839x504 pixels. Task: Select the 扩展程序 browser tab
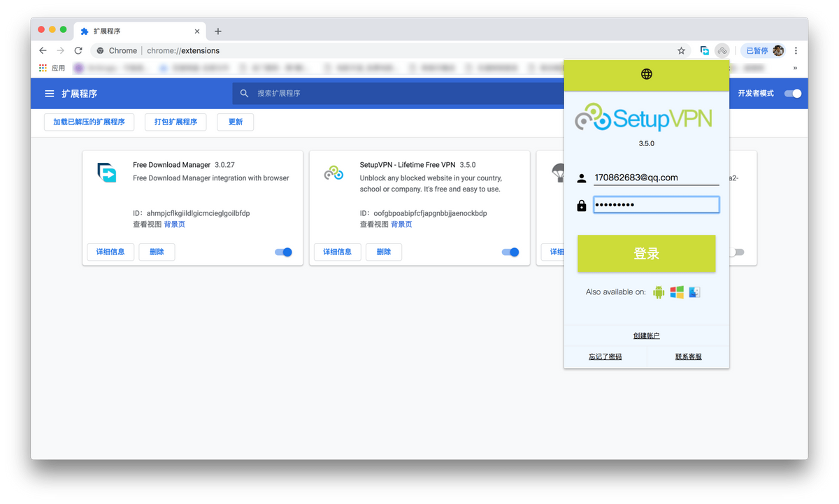click(139, 31)
